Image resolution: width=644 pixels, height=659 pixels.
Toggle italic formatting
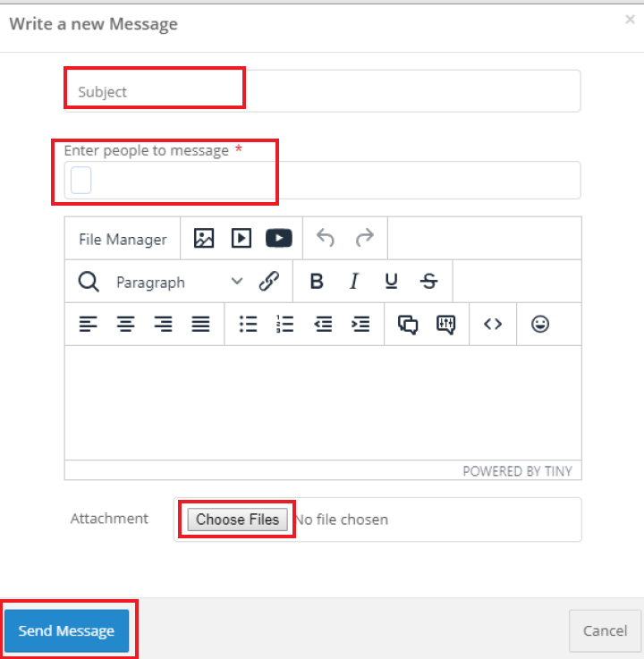pos(354,281)
